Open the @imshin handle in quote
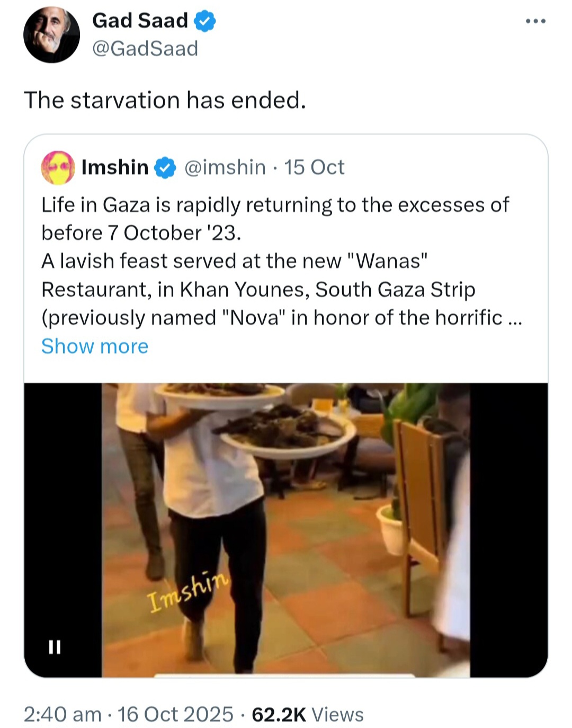The height and width of the screenshot is (728, 572). [225, 167]
